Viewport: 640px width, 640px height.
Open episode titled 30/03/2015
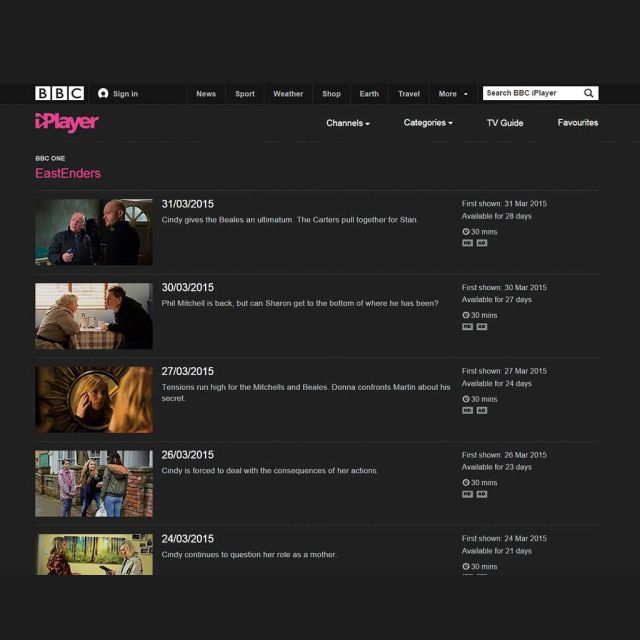[x=187, y=287]
